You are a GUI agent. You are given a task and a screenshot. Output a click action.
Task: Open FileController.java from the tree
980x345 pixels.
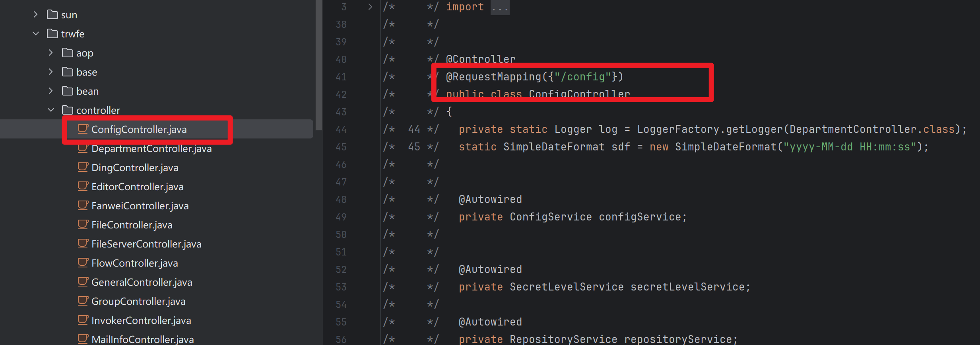coord(132,225)
